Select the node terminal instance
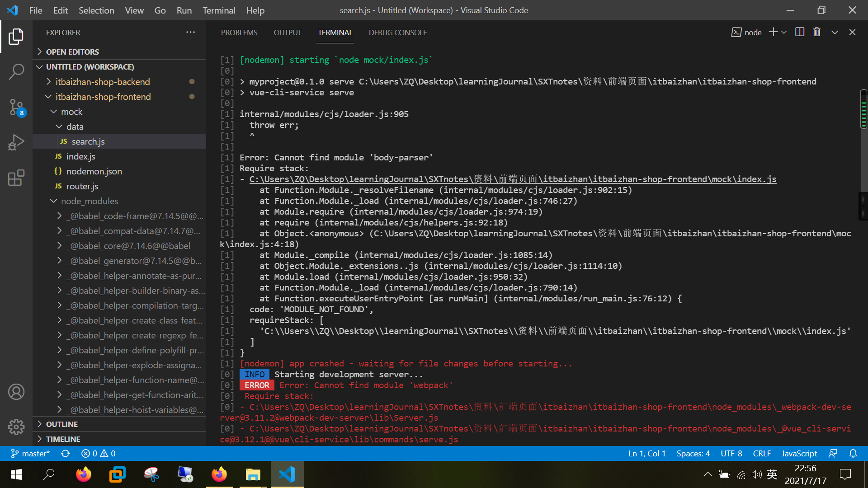 (746, 32)
